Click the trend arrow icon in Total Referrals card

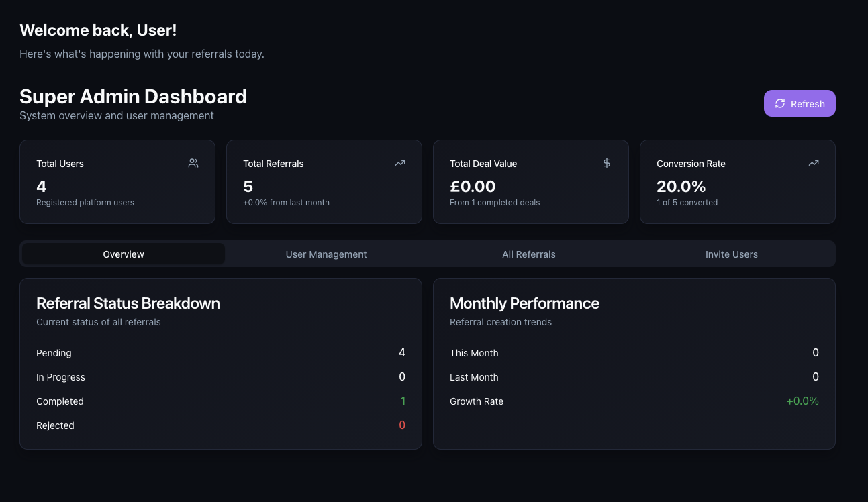coord(400,163)
